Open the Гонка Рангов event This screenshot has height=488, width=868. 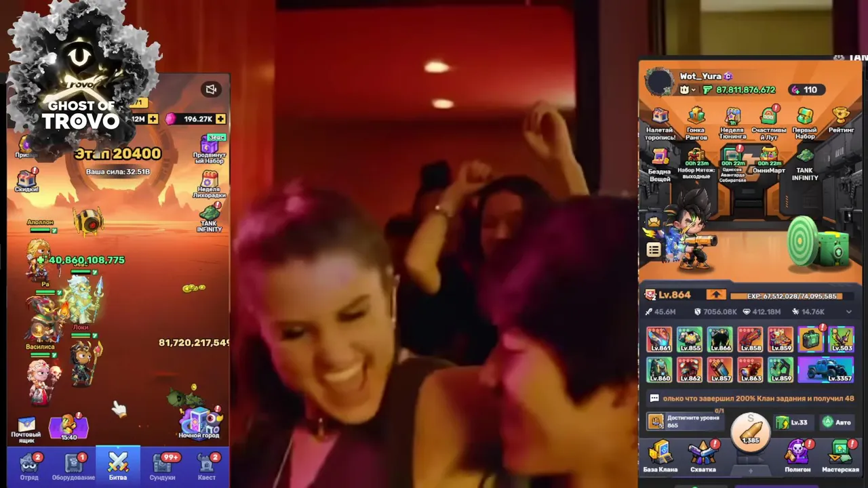[x=696, y=123]
